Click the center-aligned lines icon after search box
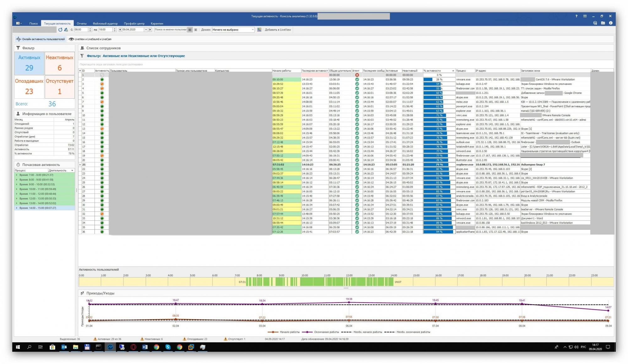This screenshot has width=628, height=364. pos(196,30)
